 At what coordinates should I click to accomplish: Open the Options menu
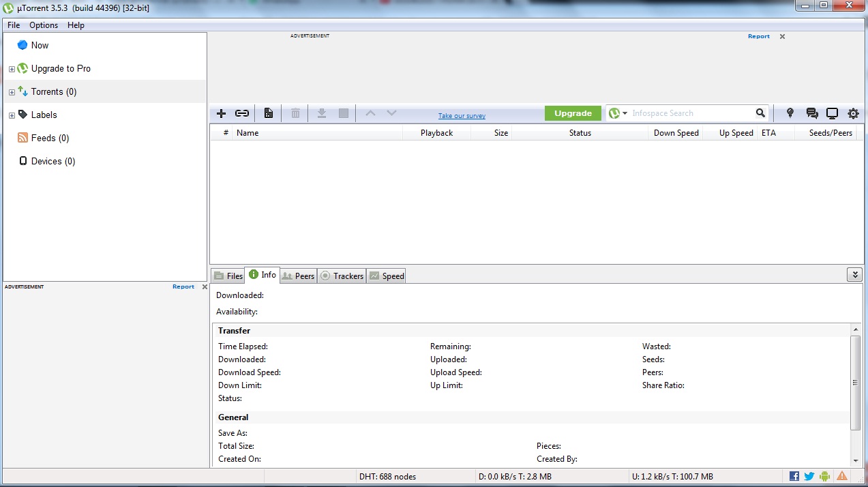[x=44, y=25]
